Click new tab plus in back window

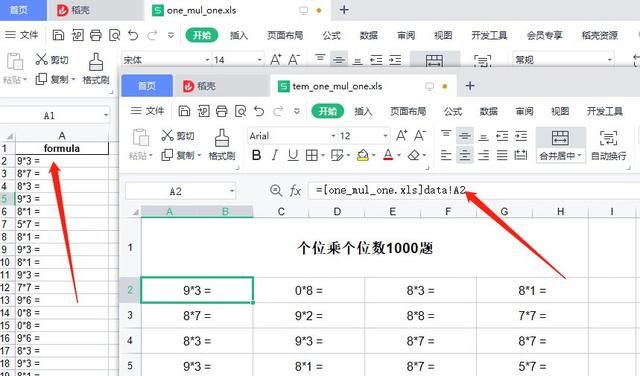(344, 10)
